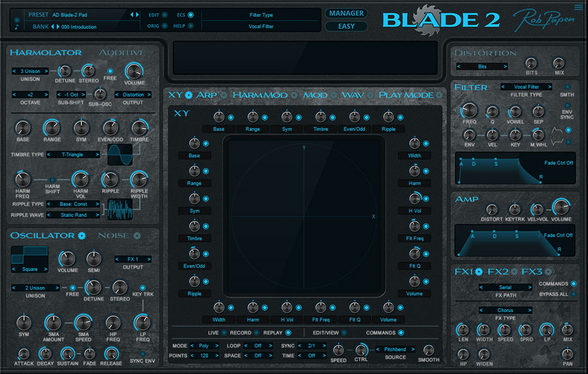The width and height of the screenshot is (588, 374).
Task: Toggle the filter SMTH LED
Action: pos(567,87)
